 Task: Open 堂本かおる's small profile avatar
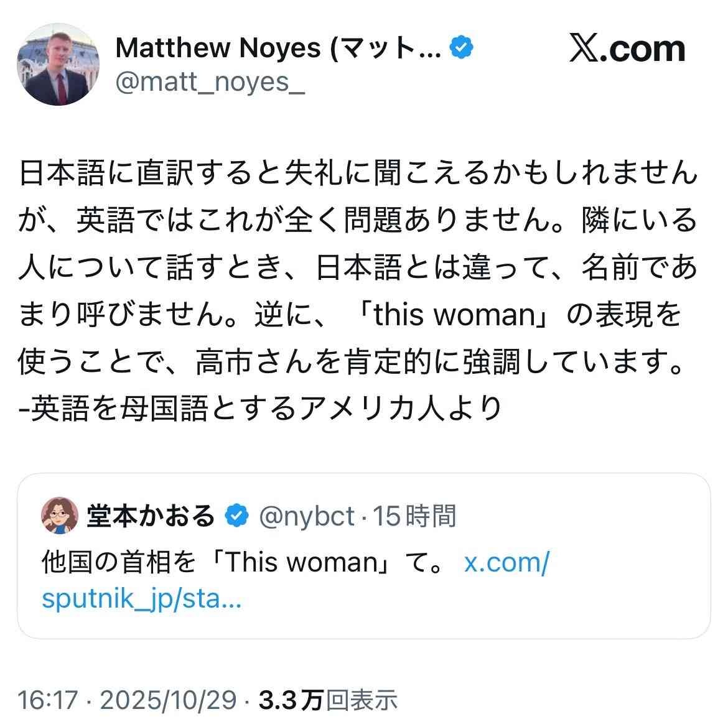(x=60, y=516)
